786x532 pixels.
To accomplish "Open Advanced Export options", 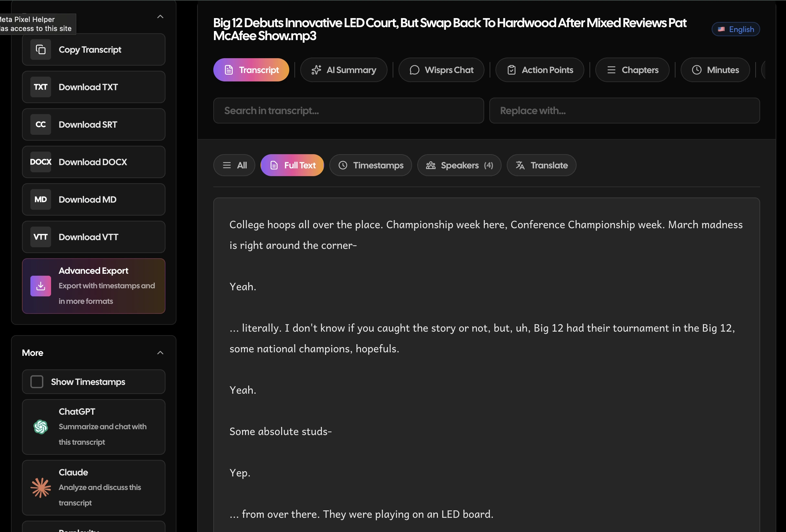I will (x=94, y=286).
